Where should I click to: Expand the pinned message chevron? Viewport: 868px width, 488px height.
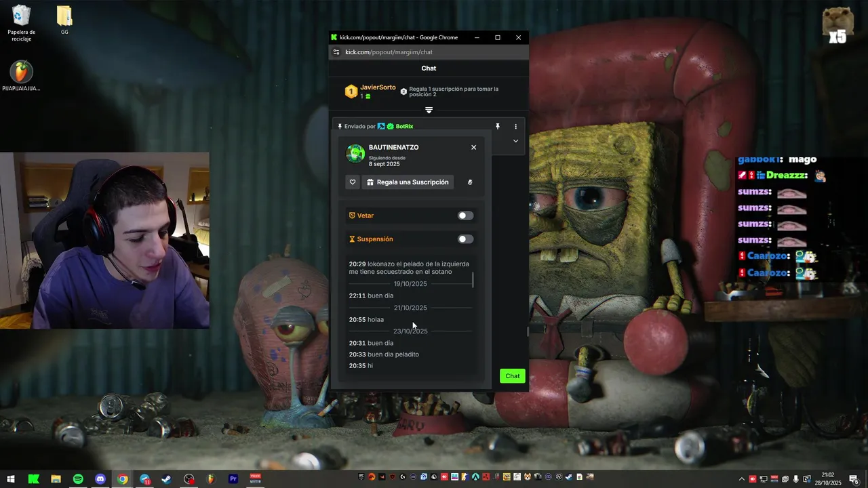pyautogui.click(x=515, y=141)
